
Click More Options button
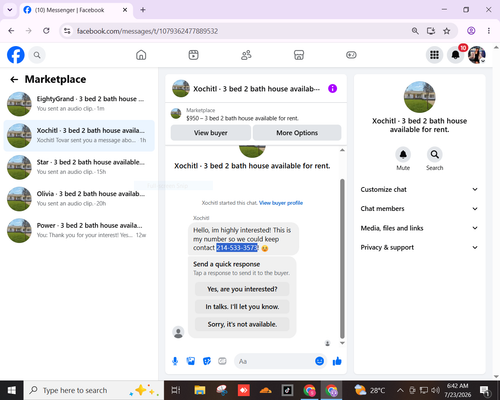[x=297, y=133]
